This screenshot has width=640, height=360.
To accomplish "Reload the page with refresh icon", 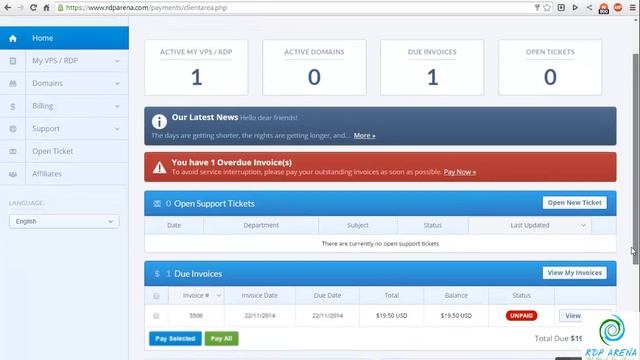I will click(33, 7).
